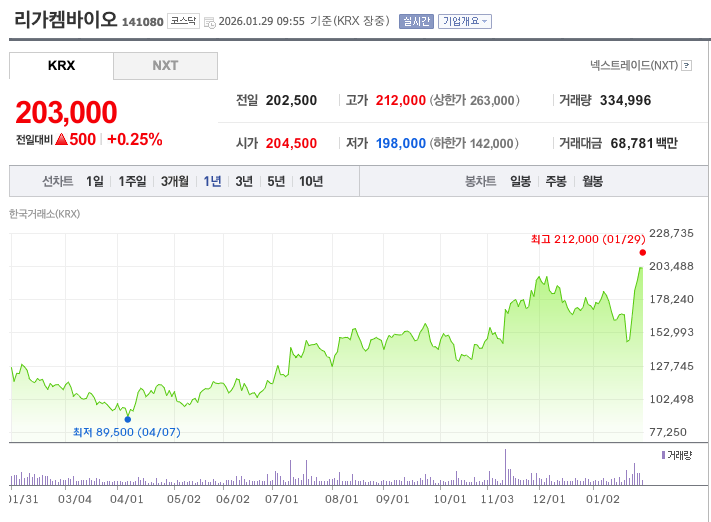
Task: Click the red up-triangle change indicator
Action: point(62,139)
